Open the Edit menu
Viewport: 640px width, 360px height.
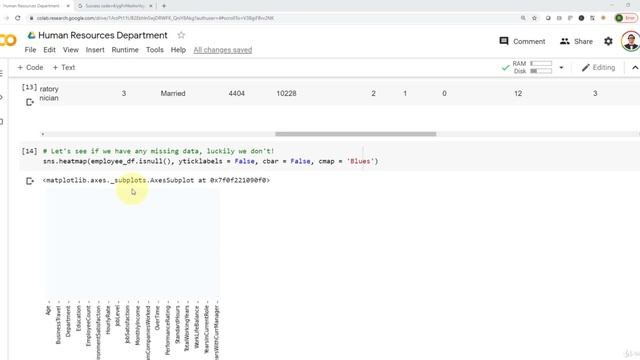click(49, 50)
